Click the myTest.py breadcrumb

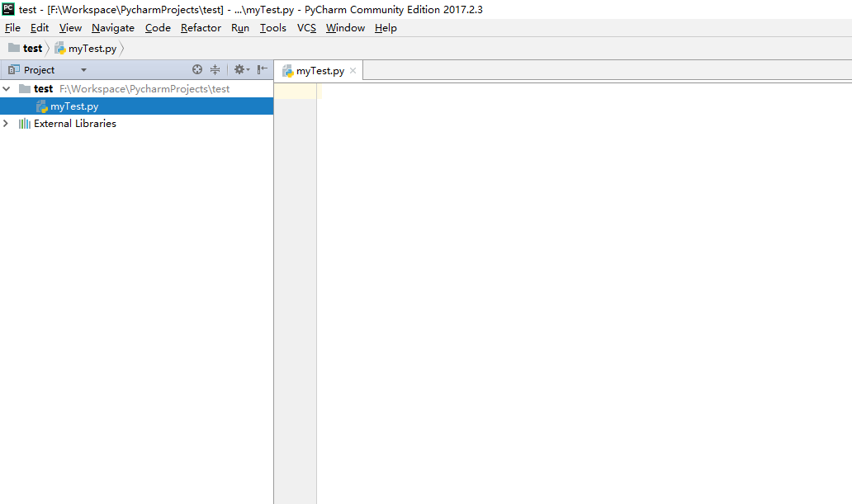86,49
